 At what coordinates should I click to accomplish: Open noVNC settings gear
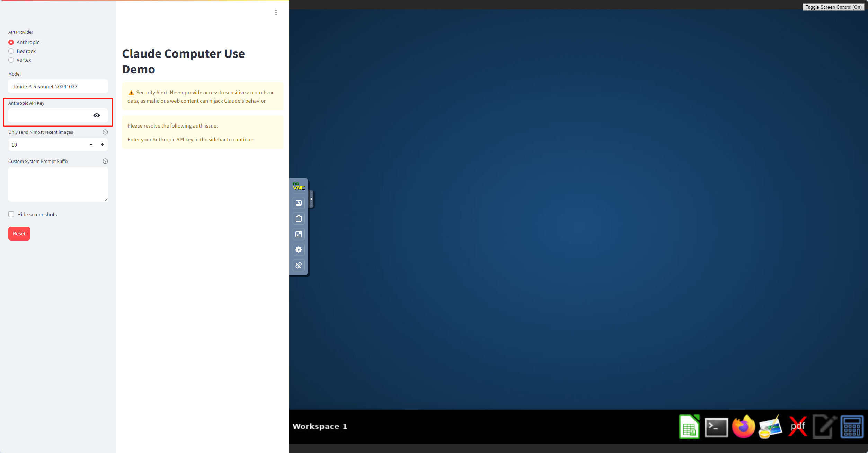click(299, 250)
